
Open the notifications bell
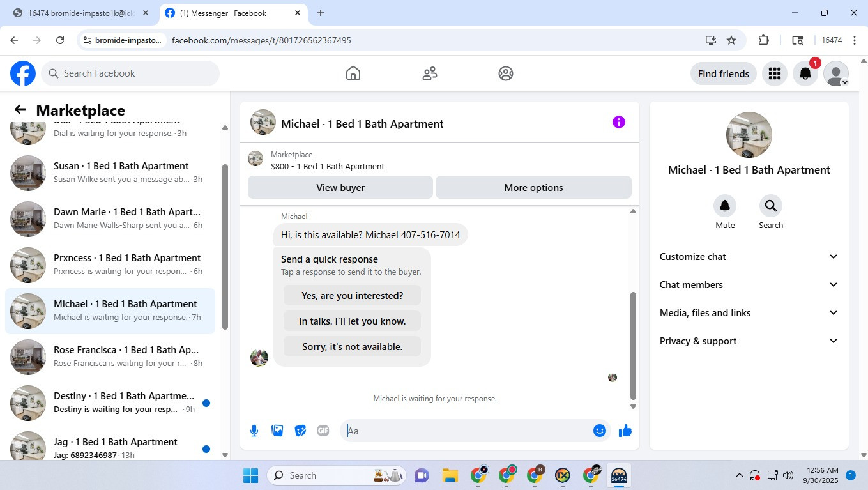[x=805, y=73]
